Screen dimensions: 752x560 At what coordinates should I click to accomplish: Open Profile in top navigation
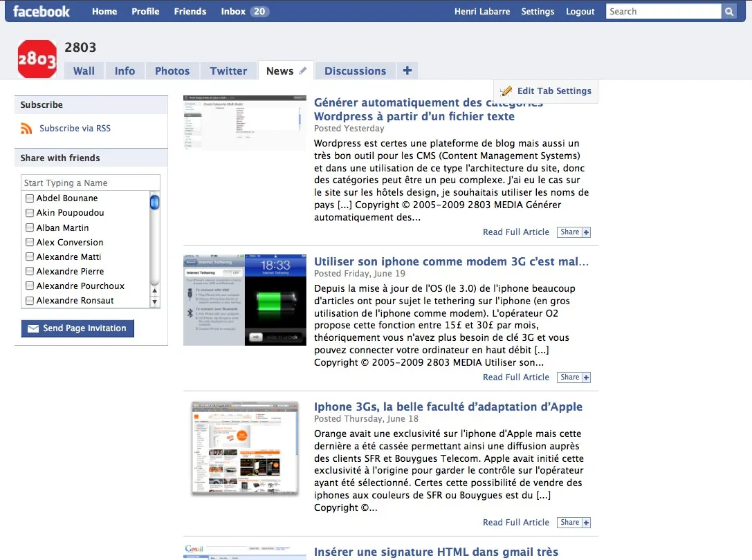(145, 12)
